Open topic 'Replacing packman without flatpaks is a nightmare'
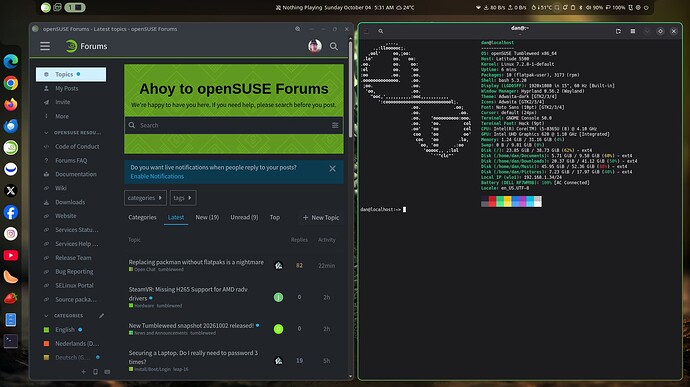This screenshot has width=690, height=387. (x=196, y=262)
